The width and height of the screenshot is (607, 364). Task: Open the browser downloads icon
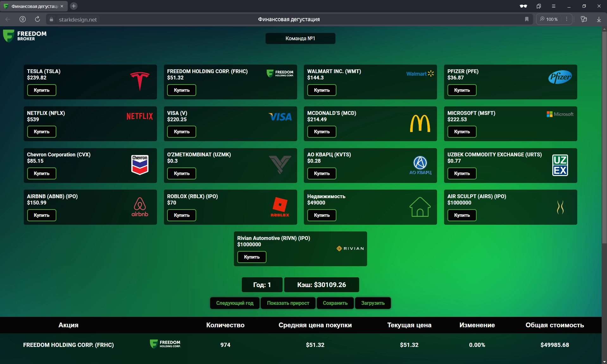point(599,19)
